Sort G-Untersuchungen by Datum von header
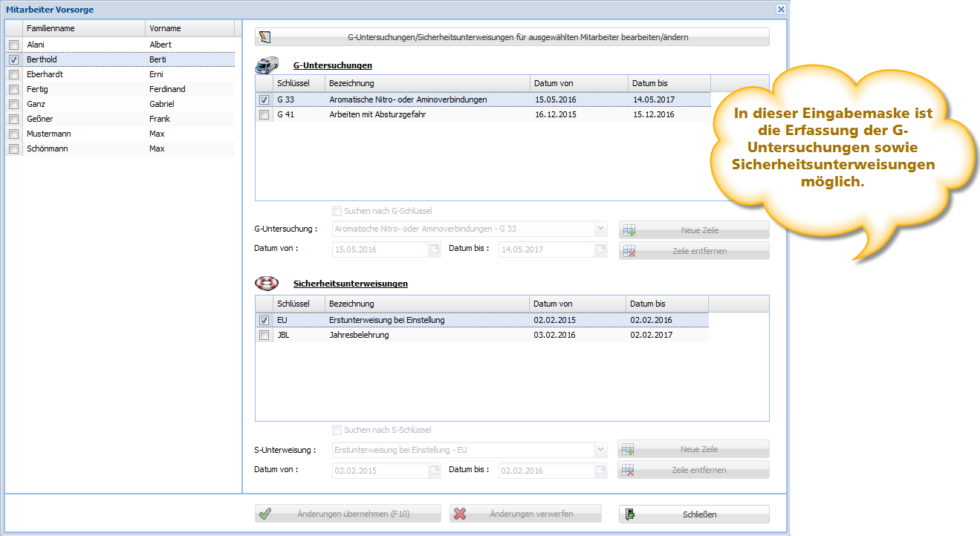 578,83
